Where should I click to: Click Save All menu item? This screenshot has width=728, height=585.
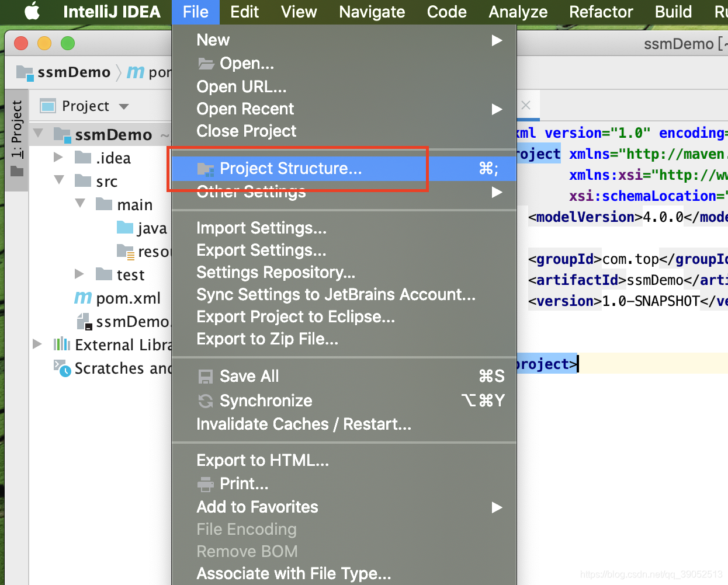[344, 376]
